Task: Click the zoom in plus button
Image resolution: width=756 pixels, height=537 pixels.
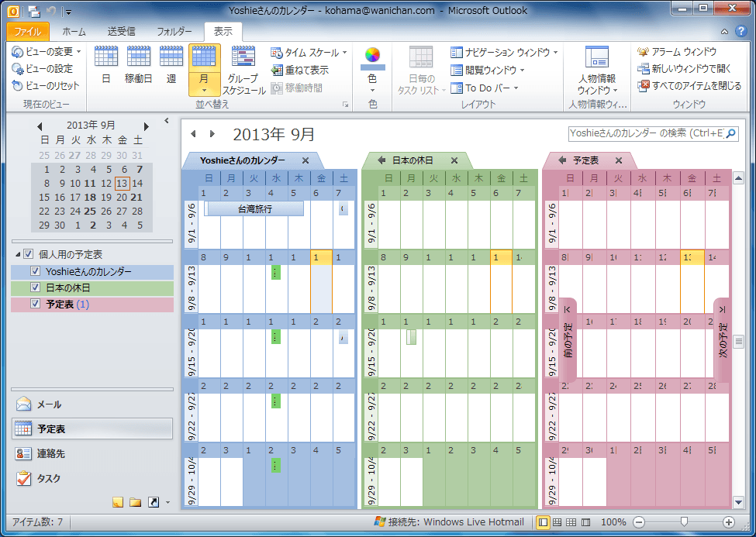Action: (729, 522)
